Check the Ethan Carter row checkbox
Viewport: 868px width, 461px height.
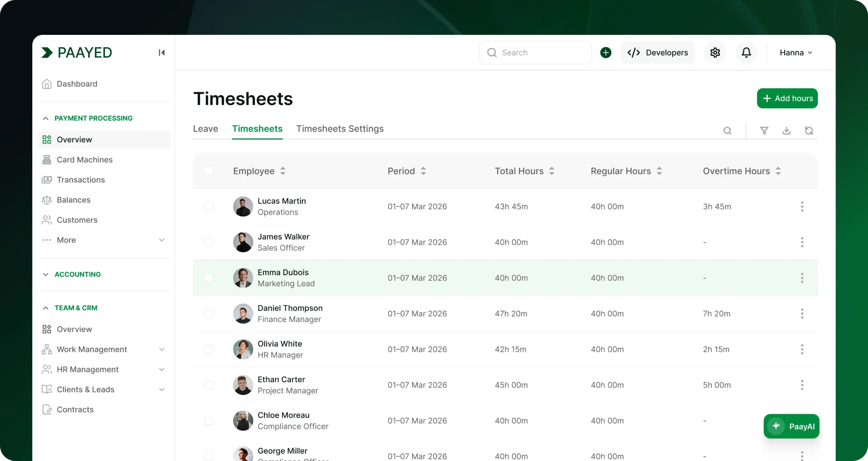pyautogui.click(x=209, y=385)
